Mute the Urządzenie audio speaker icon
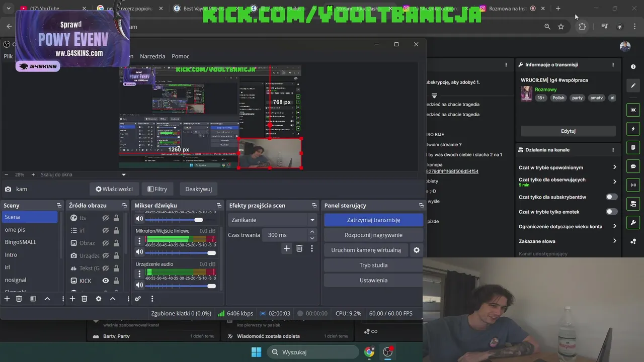 point(139,285)
